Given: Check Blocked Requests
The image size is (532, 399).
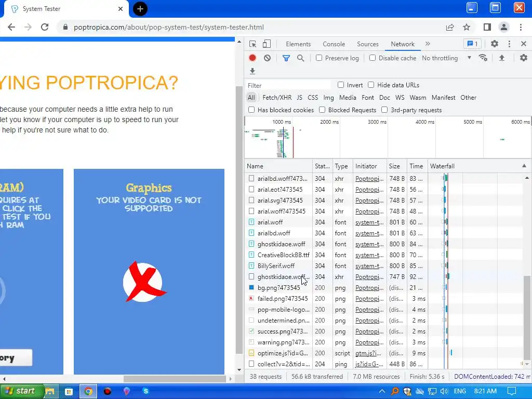Looking at the screenshot, I should pos(322,110).
